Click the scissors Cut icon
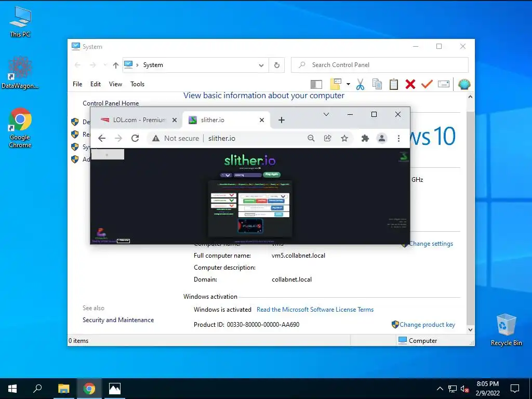The height and width of the screenshot is (399, 532). coord(360,84)
